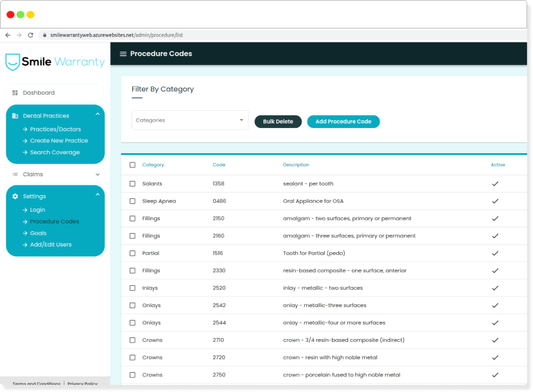This screenshot has width=533, height=392.
Task: Toggle the select-all checkbox in table header
Action: [132, 165]
